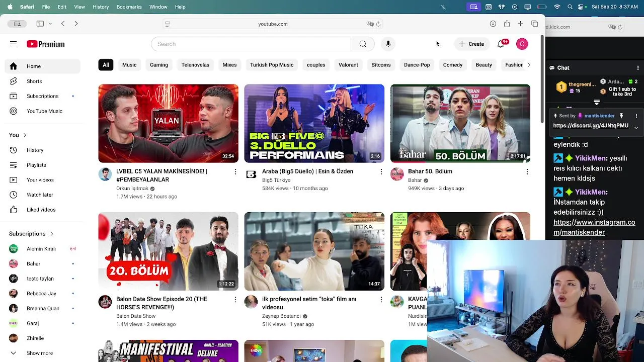This screenshot has width=644, height=362.
Task: Select the Valorant filter chip
Action: tap(348, 65)
